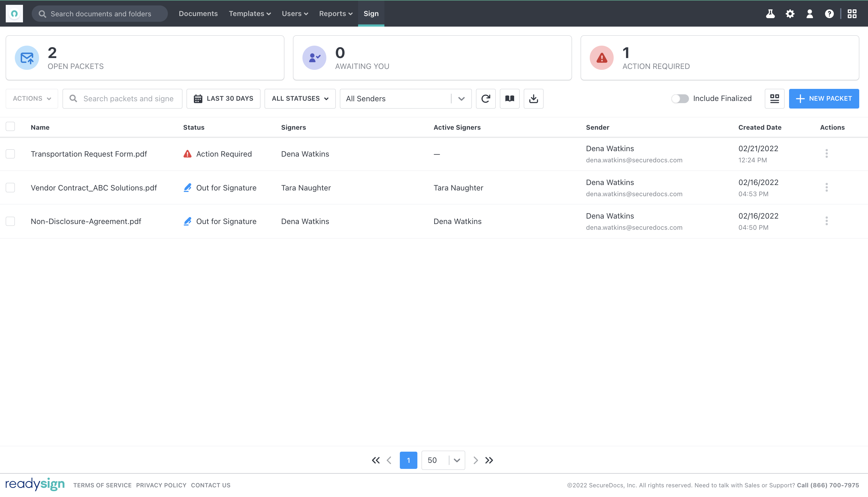Screen dimensions: 868x497
Task: Click the refresh packets list icon
Action: tap(485, 98)
